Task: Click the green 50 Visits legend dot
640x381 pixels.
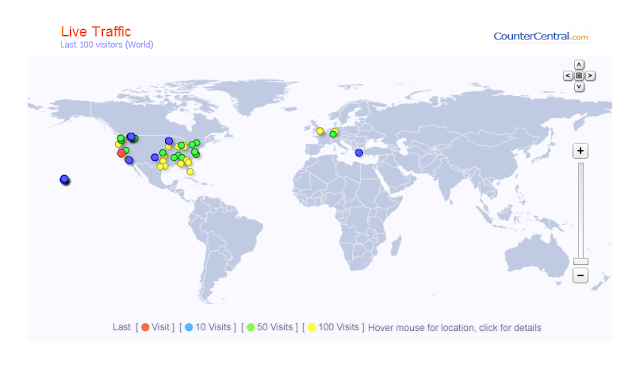Action: [x=251, y=327]
